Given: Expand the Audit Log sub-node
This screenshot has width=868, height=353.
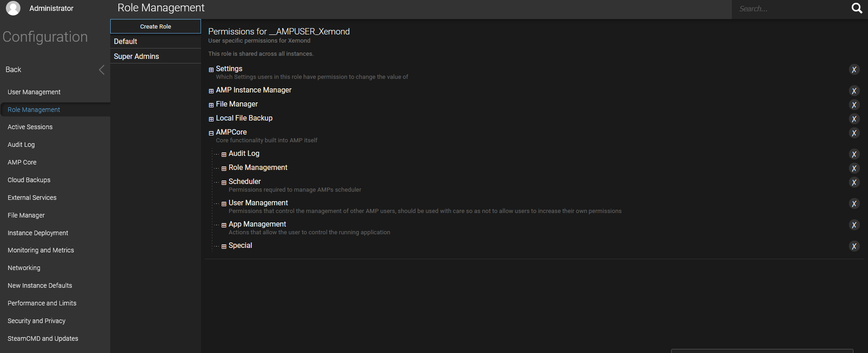Looking at the screenshot, I should 224,155.
